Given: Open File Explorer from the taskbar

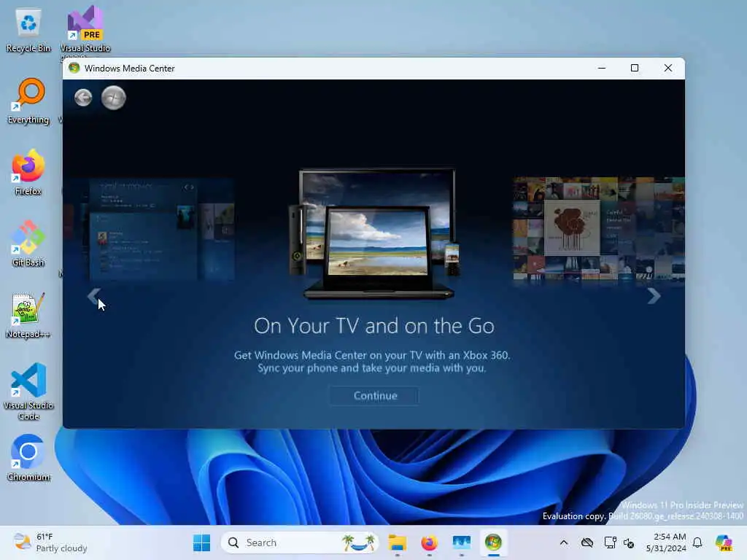Looking at the screenshot, I should point(398,542).
